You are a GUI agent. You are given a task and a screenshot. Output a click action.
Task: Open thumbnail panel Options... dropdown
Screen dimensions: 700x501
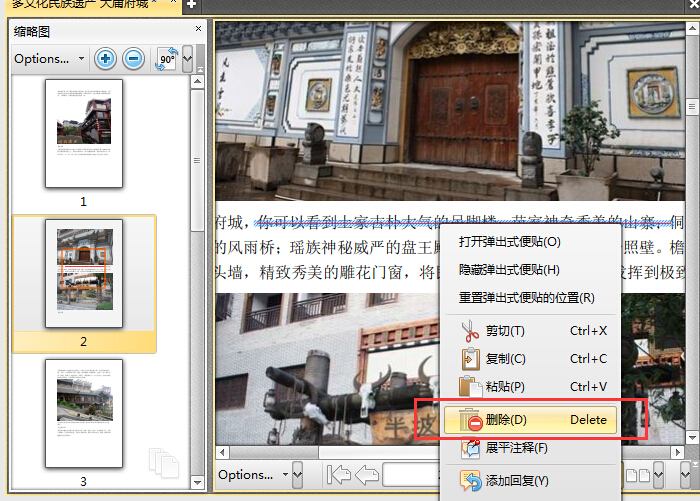click(x=49, y=58)
